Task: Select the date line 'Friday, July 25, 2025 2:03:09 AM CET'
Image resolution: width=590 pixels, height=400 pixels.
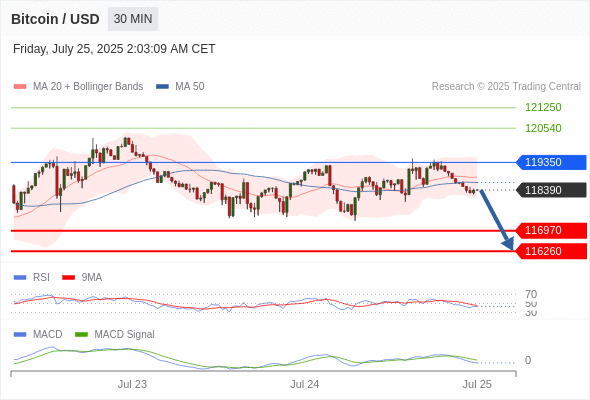Action: (114, 49)
